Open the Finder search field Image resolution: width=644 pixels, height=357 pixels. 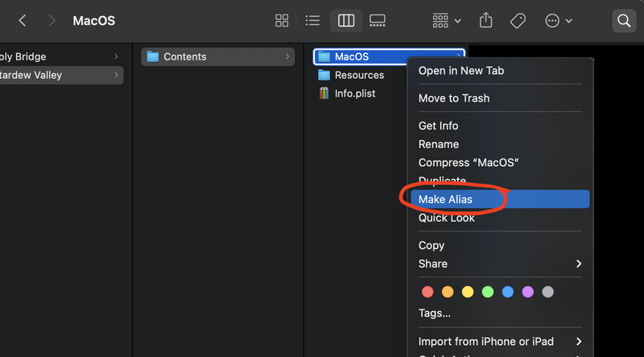coord(624,21)
